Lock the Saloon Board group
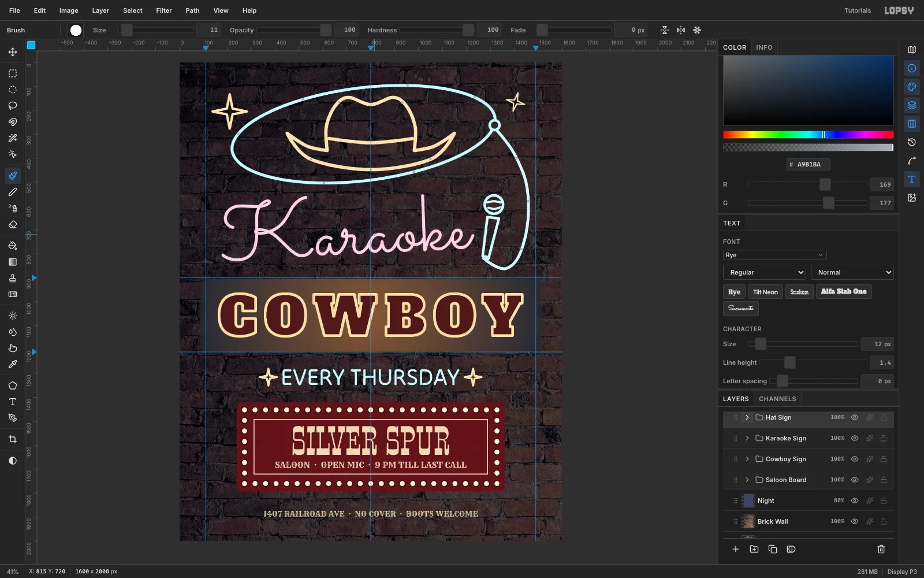This screenshot has height=578, width=924. [x=884, y=480]
